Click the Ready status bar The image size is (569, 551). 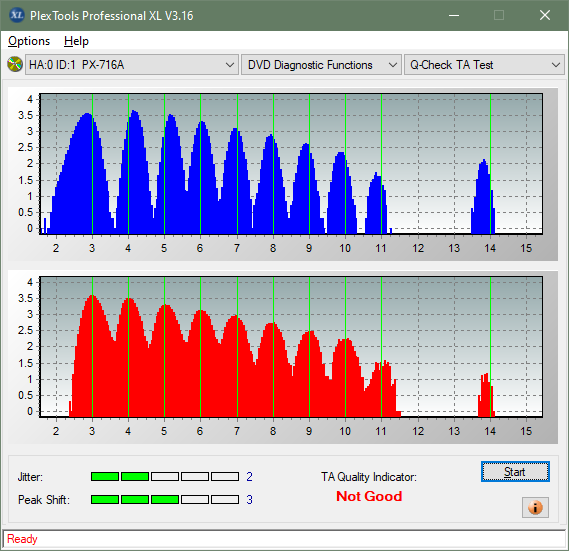click(284, 539)
